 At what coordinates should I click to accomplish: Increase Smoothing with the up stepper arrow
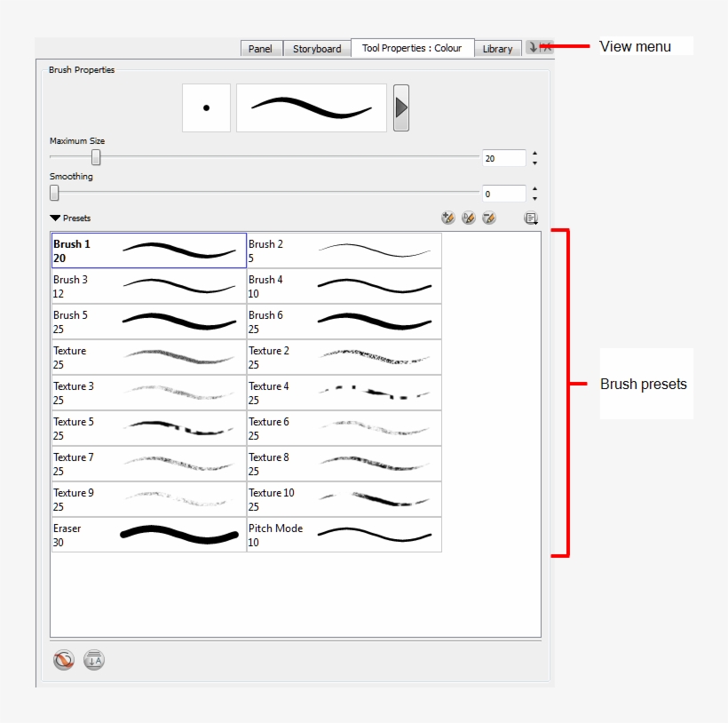pos(534,188)
